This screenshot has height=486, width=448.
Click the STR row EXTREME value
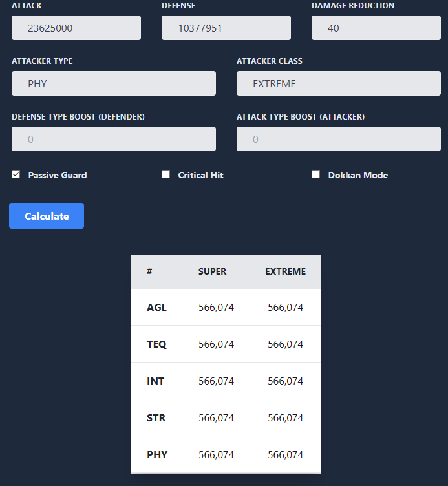pos(286,417)
